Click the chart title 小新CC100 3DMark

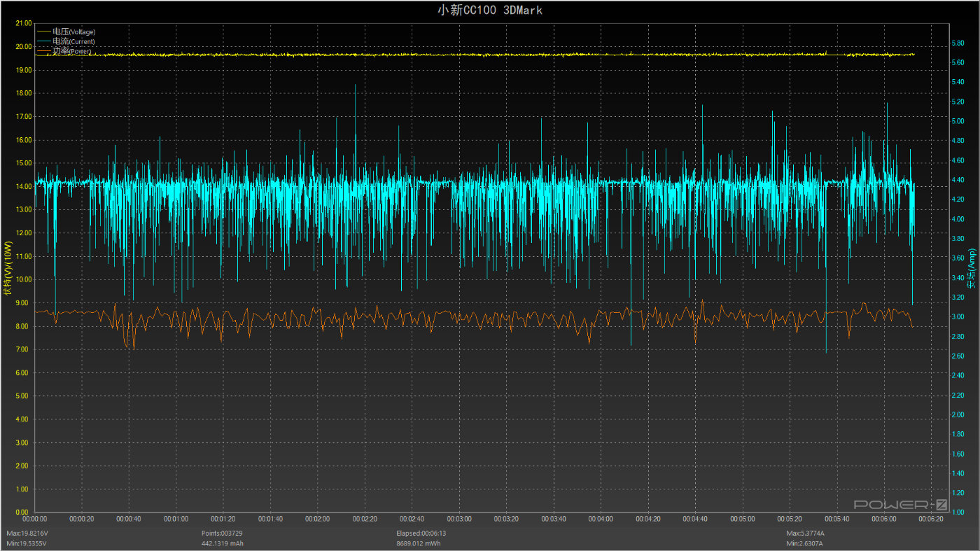489,10
